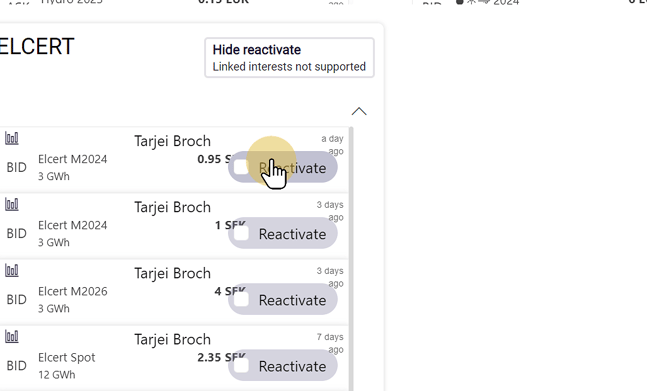Select Tarjei Broch name in the Elcert Spot row

[172, 339]
